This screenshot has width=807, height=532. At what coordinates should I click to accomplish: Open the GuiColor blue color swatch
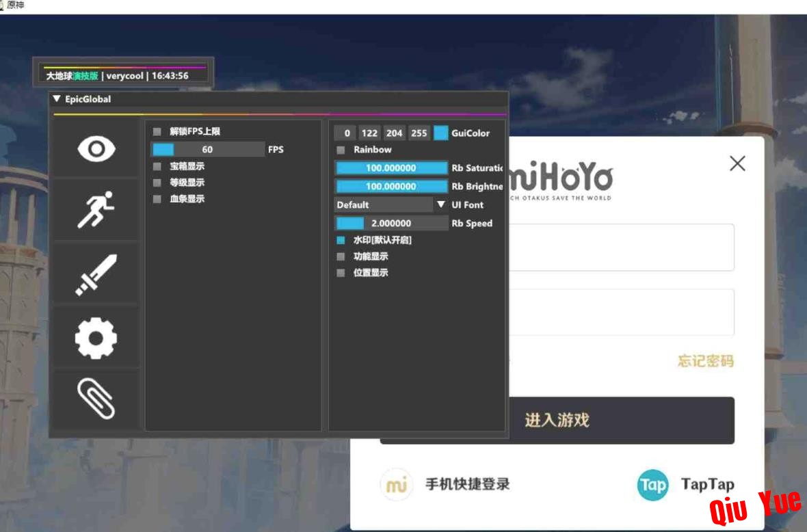pos(441,133)
